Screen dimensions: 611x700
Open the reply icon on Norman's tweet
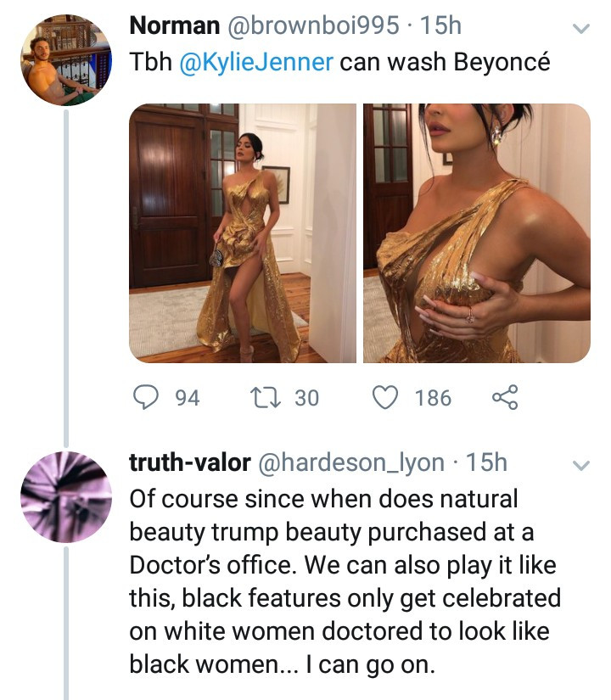tap(145, 395)
